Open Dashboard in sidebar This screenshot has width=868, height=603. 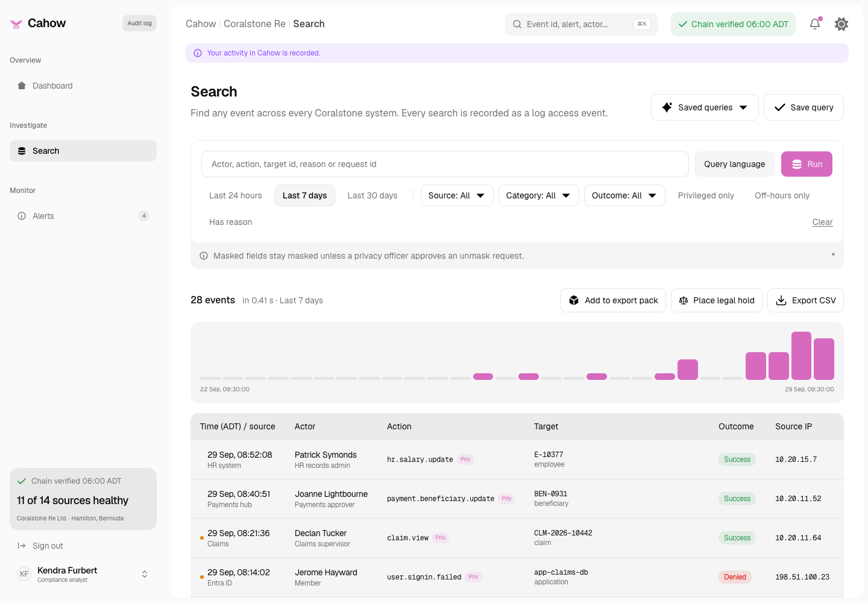coord(83,86)
